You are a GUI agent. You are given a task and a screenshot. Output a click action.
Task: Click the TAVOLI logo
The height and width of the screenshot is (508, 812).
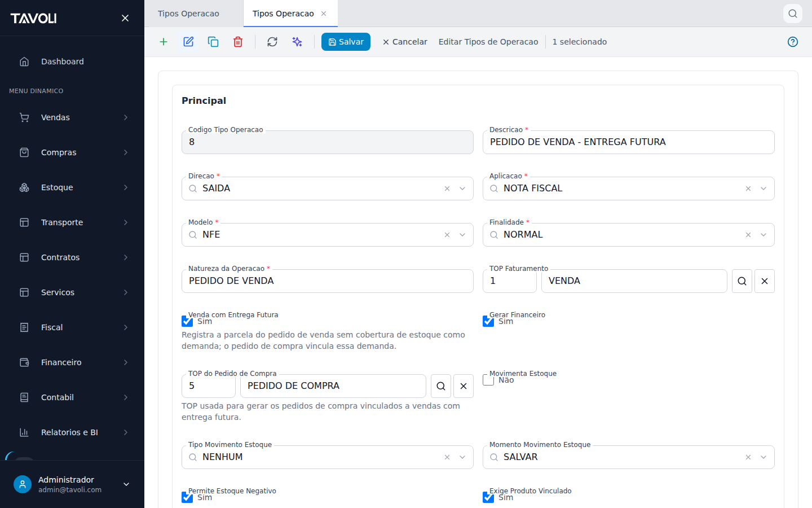click(34, 18)
